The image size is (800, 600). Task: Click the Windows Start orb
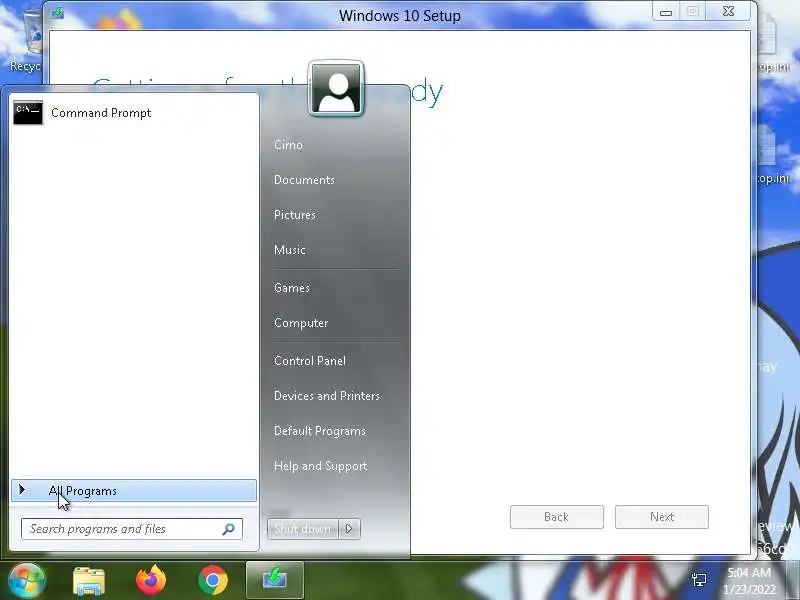coord(27,580)
